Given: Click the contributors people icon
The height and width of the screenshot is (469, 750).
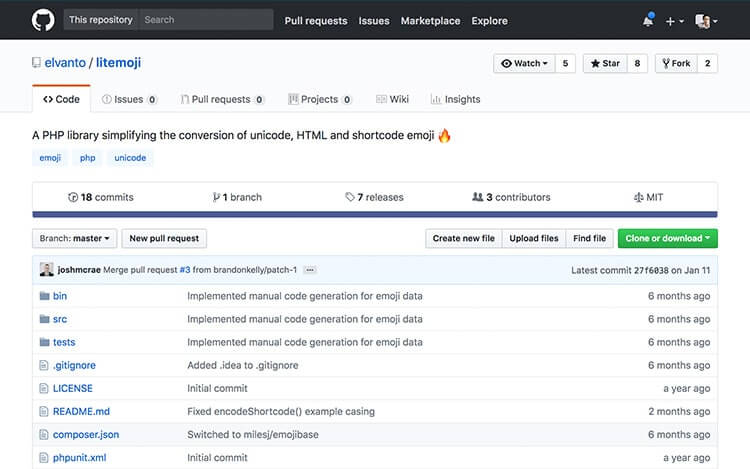Looking at the screenshot, I should (477, 197).
